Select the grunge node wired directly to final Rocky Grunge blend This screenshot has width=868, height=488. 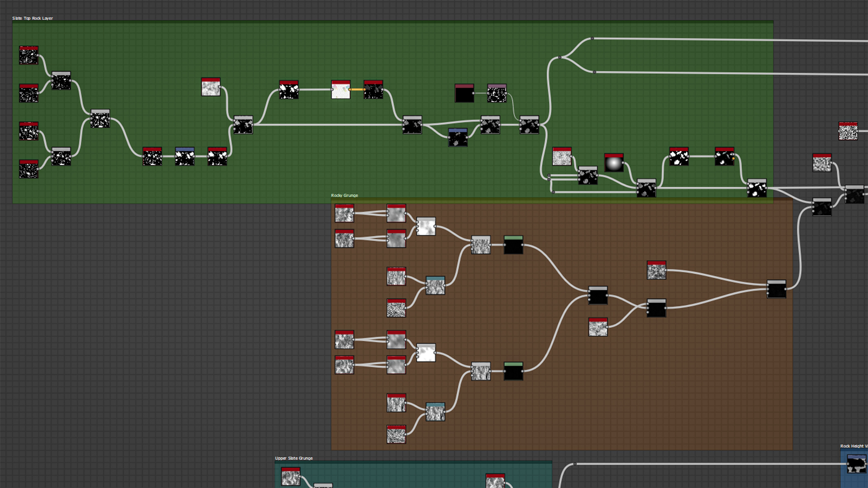click(x=656, y=270)
